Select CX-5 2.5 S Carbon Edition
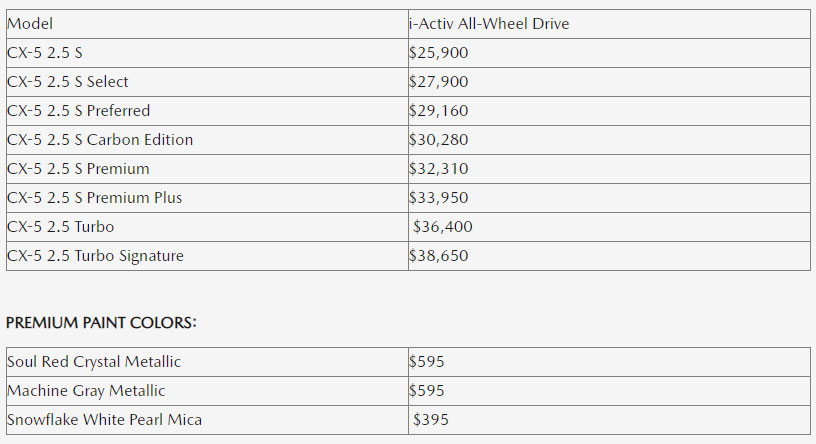This screenshot has width=816, height=444. [x=100, y=140]
